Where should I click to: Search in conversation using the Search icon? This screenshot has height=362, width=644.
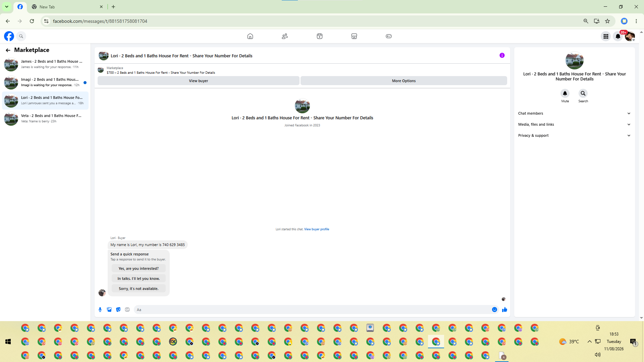pos(583,94)
